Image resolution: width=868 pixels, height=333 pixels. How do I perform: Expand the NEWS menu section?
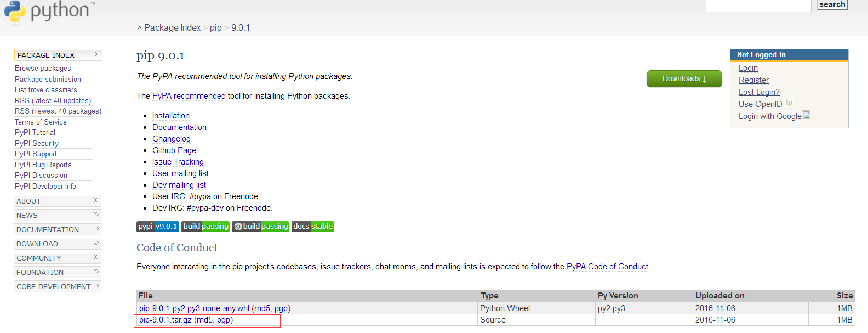[x=58, y=215]
